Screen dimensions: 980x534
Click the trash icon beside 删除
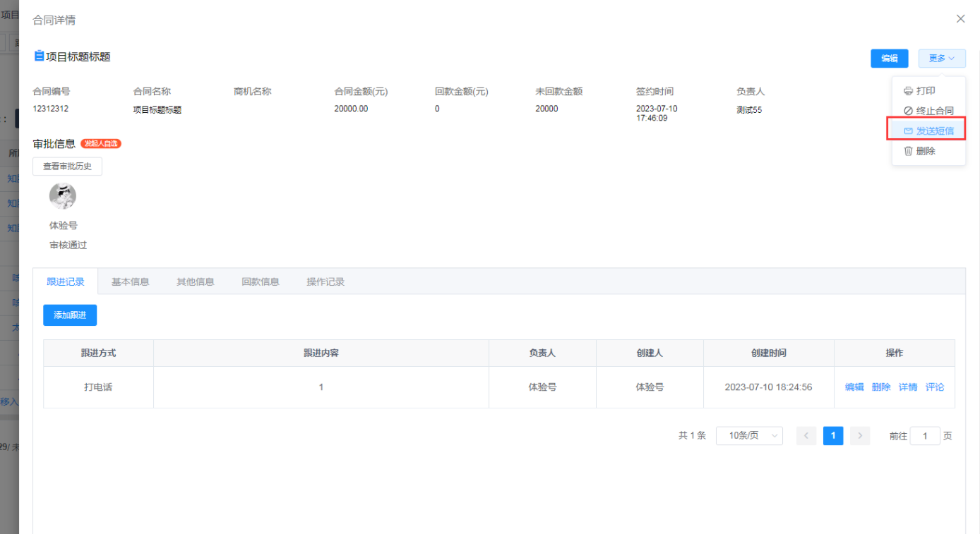[x=909, y=150]
